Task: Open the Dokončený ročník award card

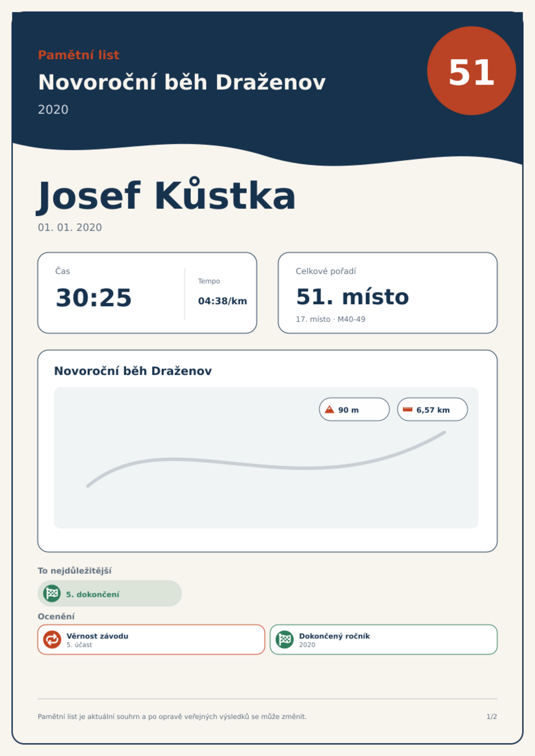Action: [x=384, y=640]
